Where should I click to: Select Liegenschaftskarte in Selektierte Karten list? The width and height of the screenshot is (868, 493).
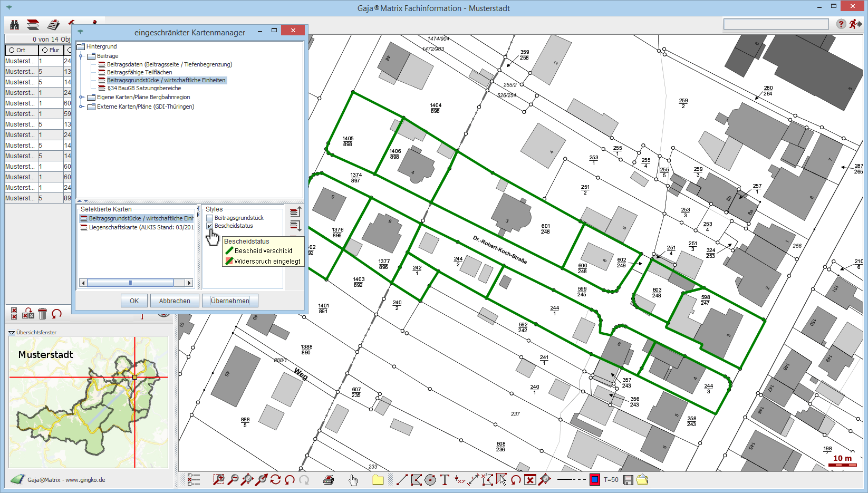point(140,228)
